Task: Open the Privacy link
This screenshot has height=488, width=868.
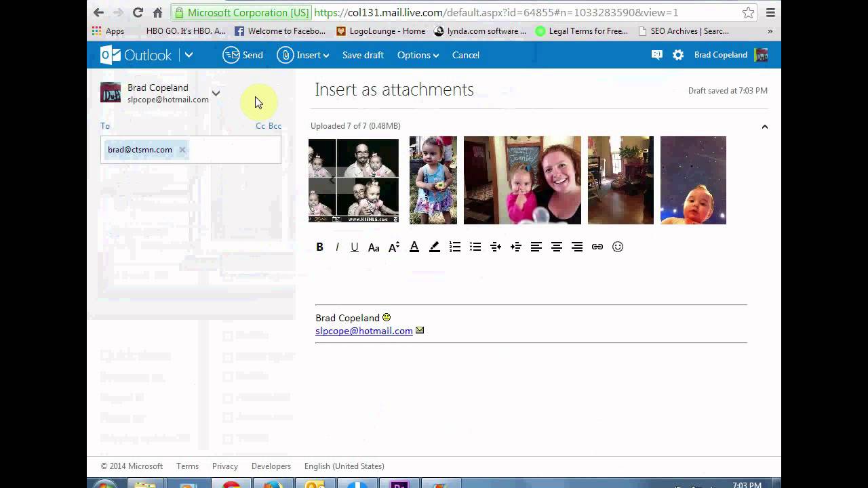Action: pos(224,466)
